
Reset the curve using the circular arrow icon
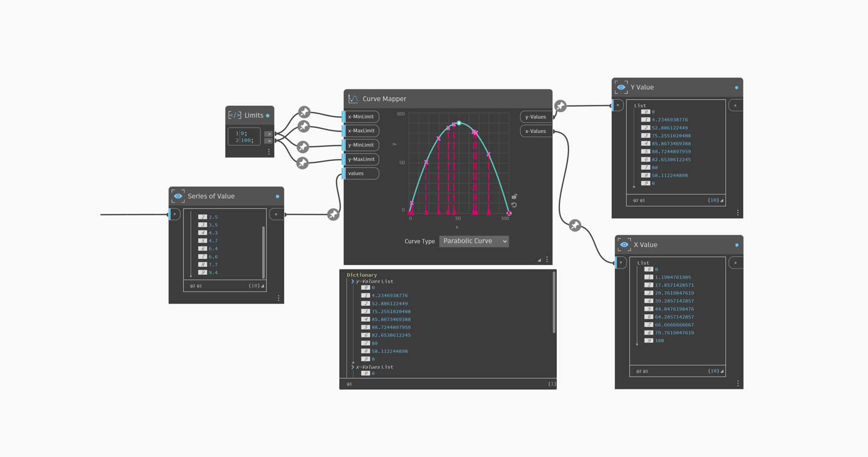coord(514,205)
